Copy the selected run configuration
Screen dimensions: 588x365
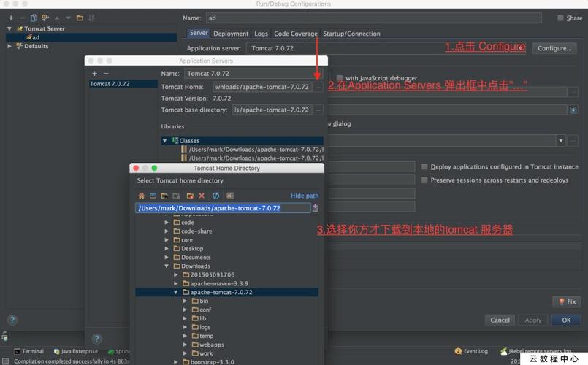[x=34, y=18]
